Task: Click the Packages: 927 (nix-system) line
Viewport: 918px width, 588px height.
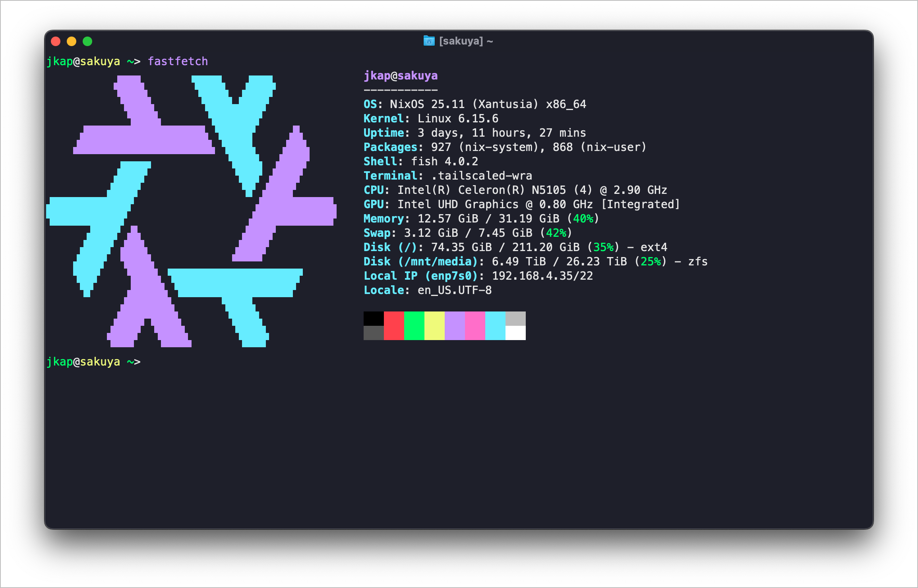Action: (505, 147)
